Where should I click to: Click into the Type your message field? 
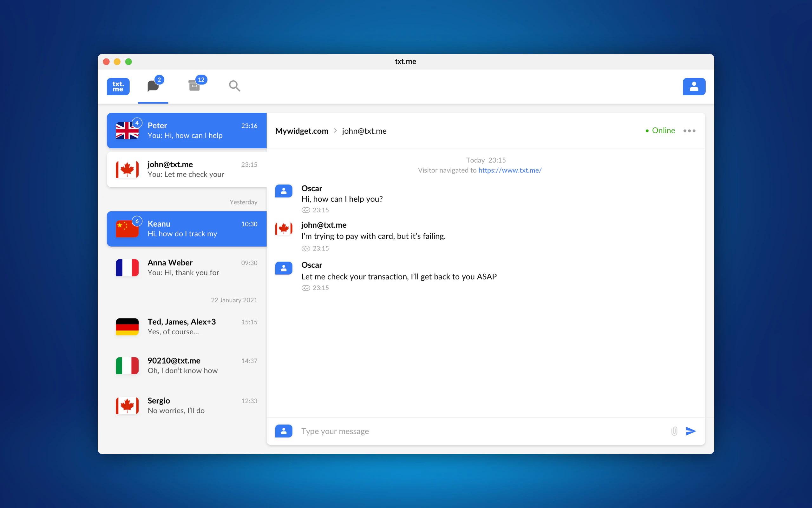[482, 431]
